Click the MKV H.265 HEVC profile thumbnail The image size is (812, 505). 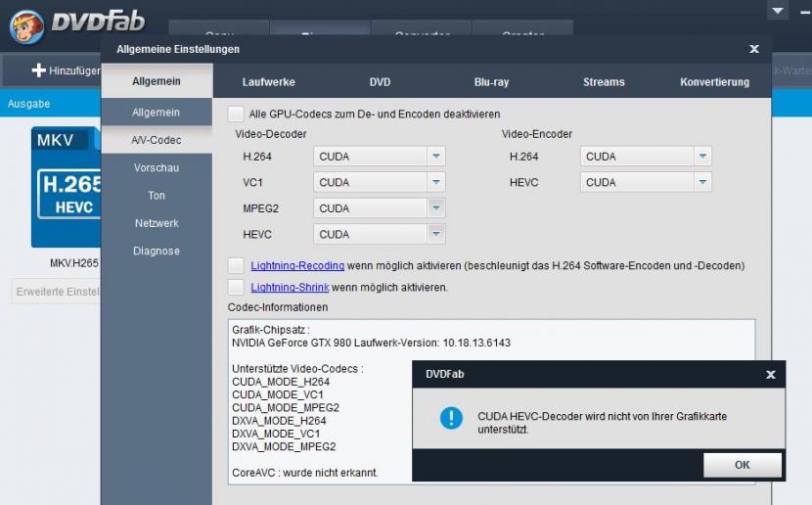click(x=66, y=187)
